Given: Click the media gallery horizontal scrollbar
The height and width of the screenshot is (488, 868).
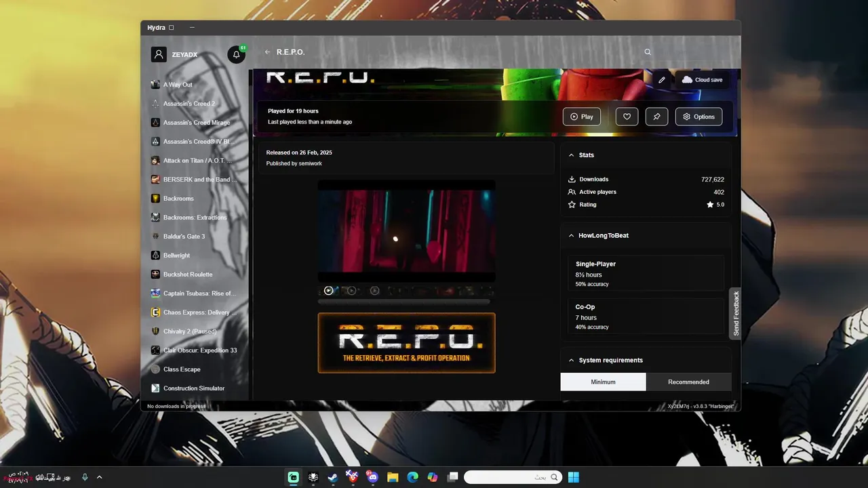Looking at the screenshot, I should coord(404,302).
